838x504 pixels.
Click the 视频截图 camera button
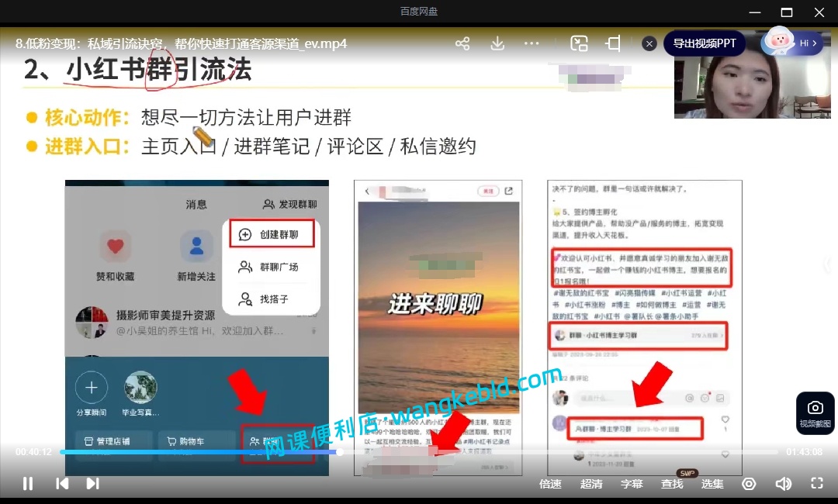click(815, 414)
